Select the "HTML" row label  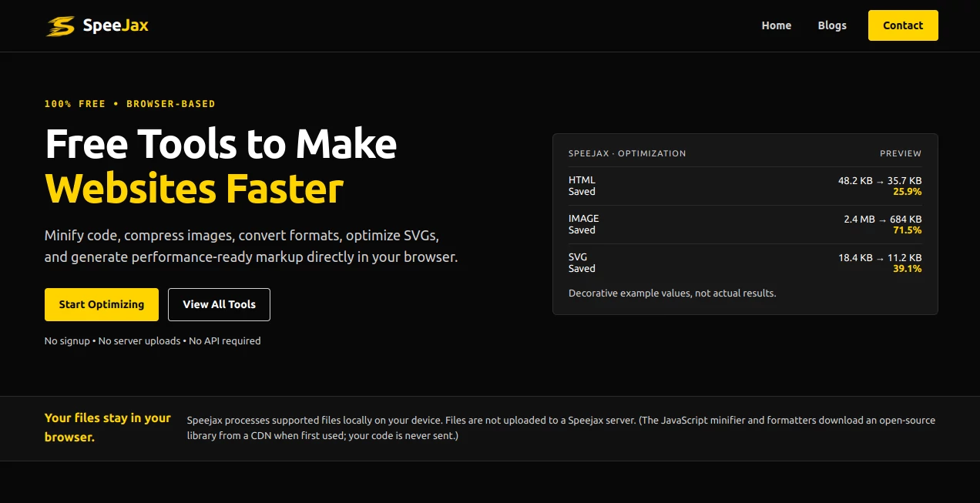(x=582, y=180)
